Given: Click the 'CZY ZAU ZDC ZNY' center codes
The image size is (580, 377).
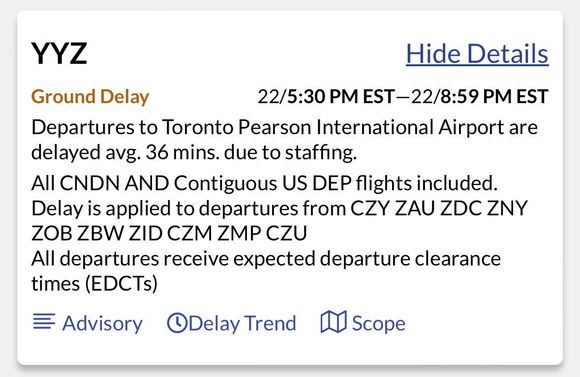Looking at the screenshot, I should tap(439, 208).
